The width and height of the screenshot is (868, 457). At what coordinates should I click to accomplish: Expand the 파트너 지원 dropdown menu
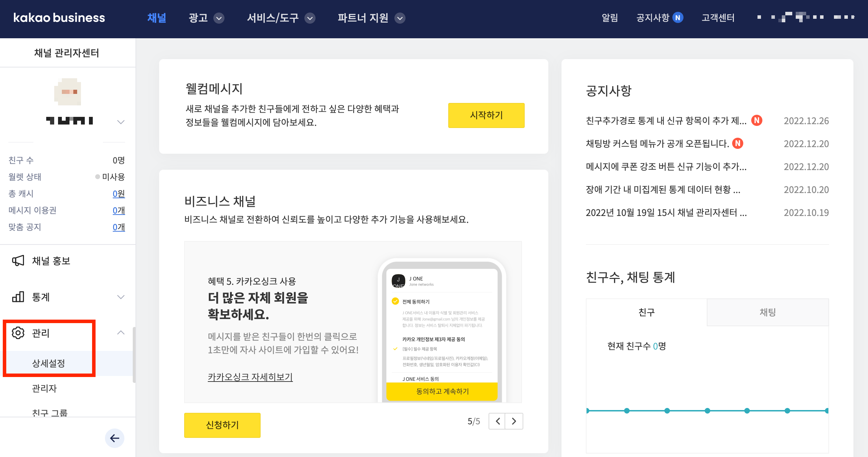click(400, 18)
